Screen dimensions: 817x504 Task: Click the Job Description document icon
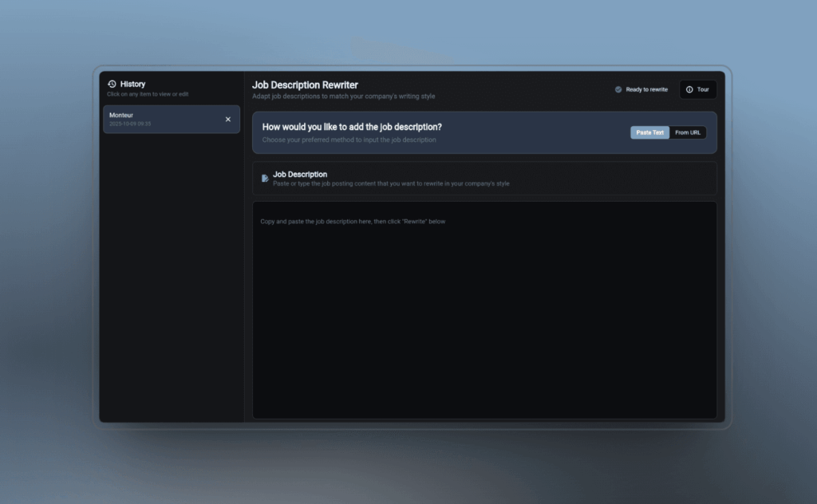tap(265, 179)
